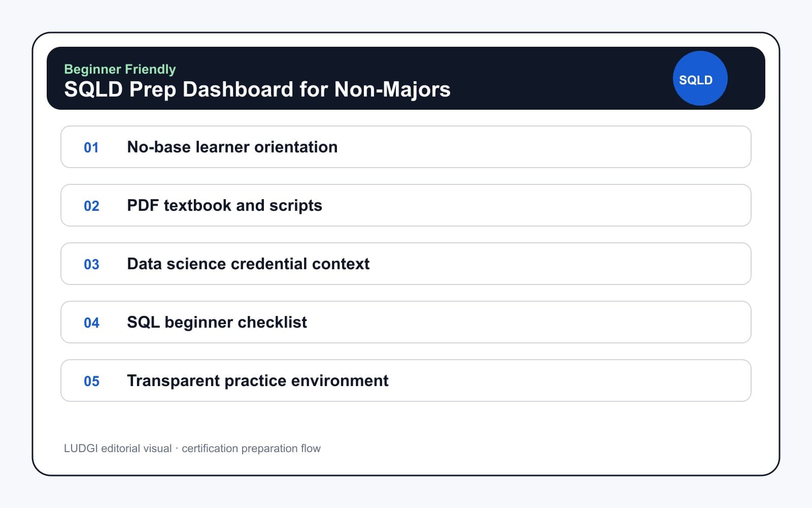Select number 04 marker
Image resolution: width=812 pixels, height=508 pixels.
click(x=91, y=323)
